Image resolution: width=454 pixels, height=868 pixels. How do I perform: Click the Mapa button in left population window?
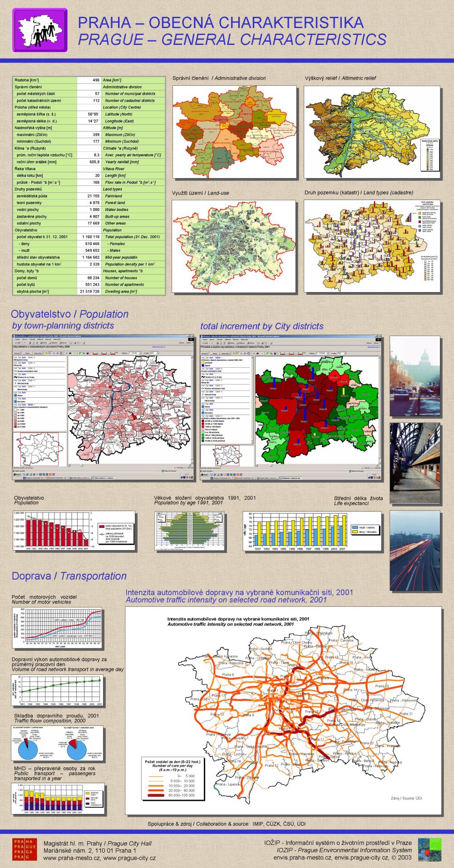pos(28,353)
